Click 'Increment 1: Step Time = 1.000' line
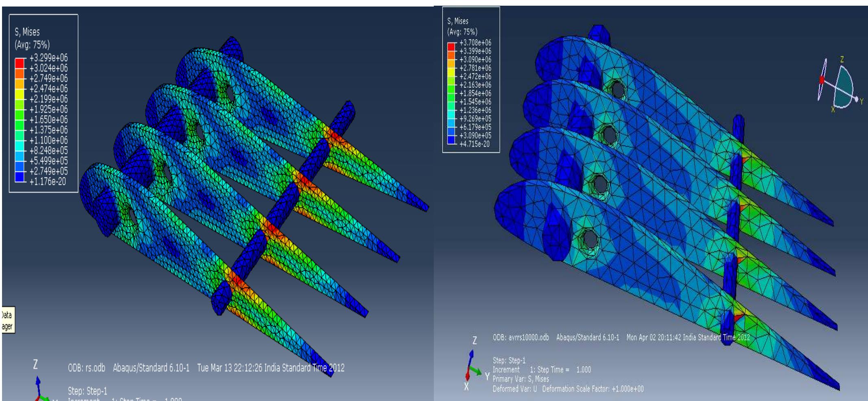This screenshot has height=401, width=868. (542, 370)
